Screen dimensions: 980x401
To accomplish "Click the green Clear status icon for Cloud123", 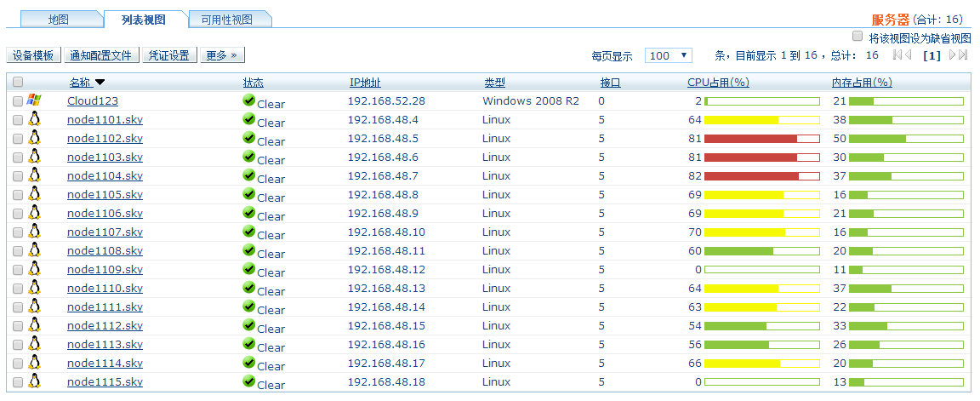I will [x=249, y=100].
